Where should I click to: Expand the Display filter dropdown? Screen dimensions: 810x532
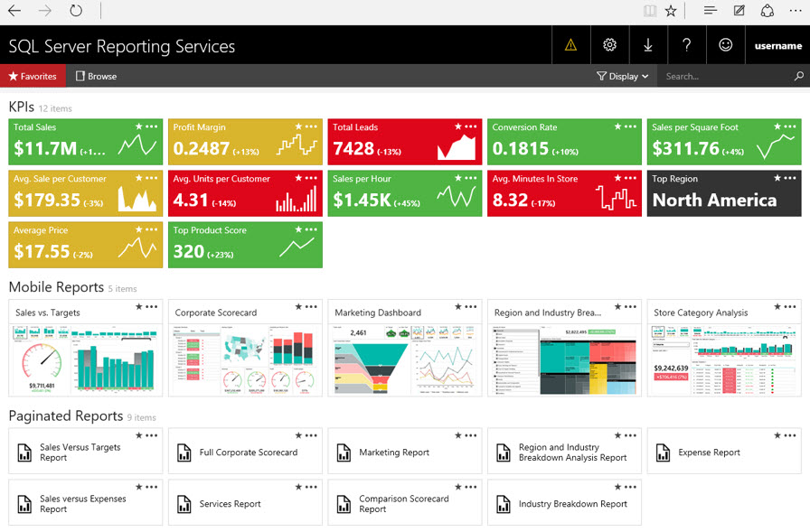click(623, 76)
